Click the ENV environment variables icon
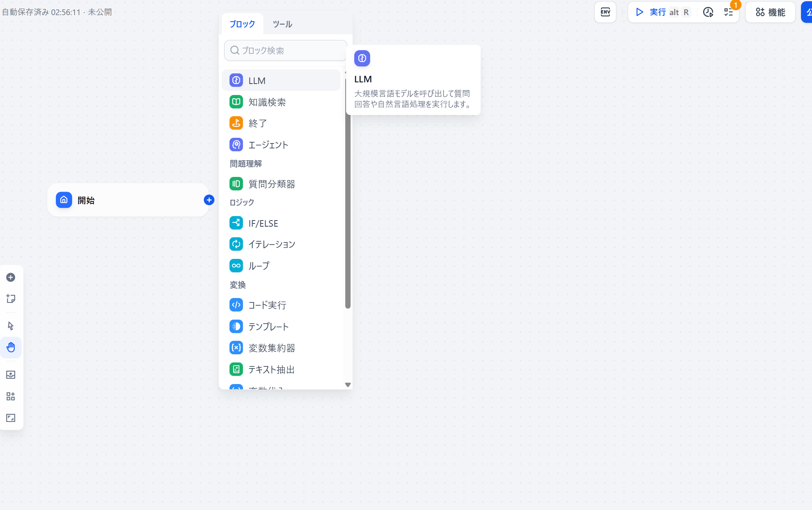The height and width of the screenshot is (510, 812). pos(605,12)
